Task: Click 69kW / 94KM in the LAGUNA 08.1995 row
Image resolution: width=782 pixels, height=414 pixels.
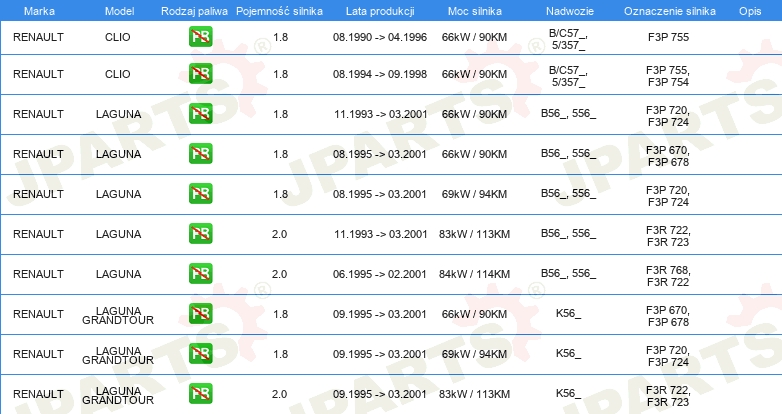Action: [474, 194]
